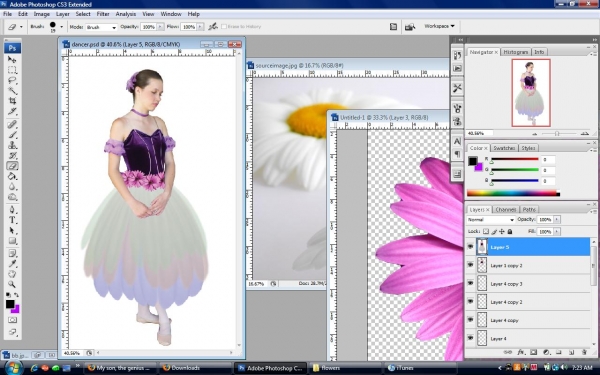
Task: Toggle Quick Mask mode button
Action: (x=12, y=320)
